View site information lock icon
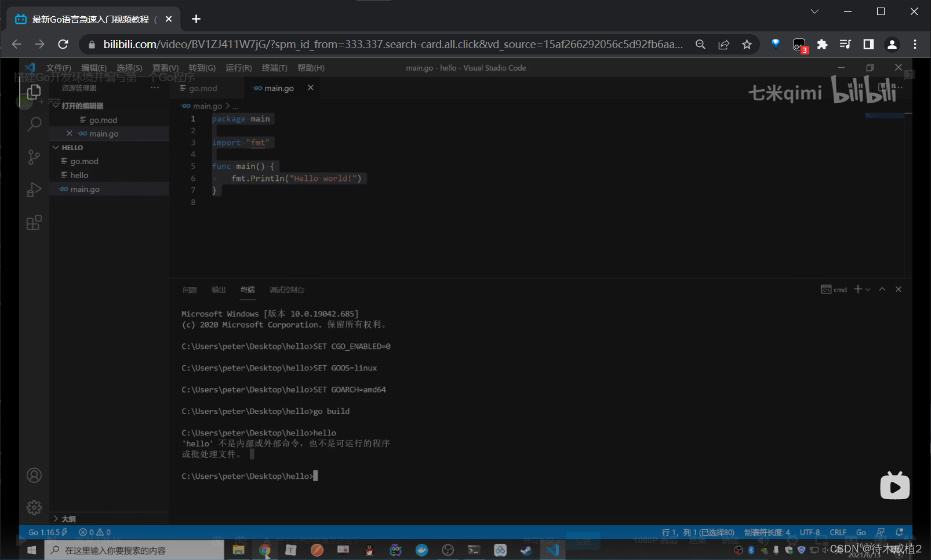 [92, 45]
